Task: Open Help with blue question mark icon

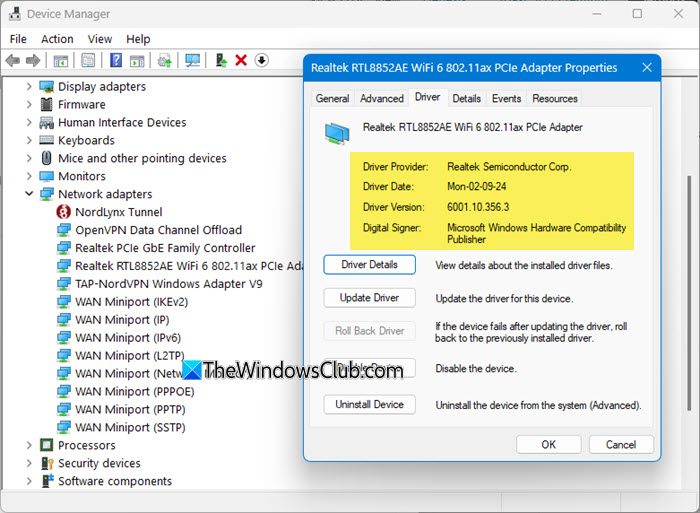Action: tap(116, 60)
